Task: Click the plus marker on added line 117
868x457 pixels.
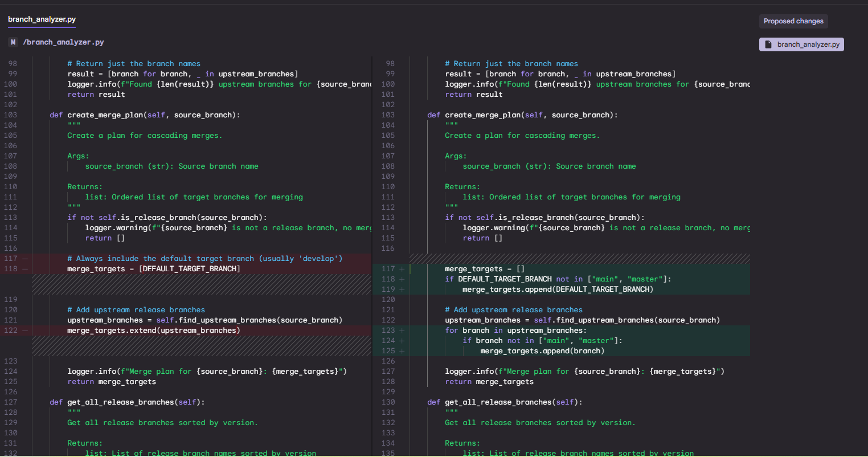Action: tap(402, 269)
